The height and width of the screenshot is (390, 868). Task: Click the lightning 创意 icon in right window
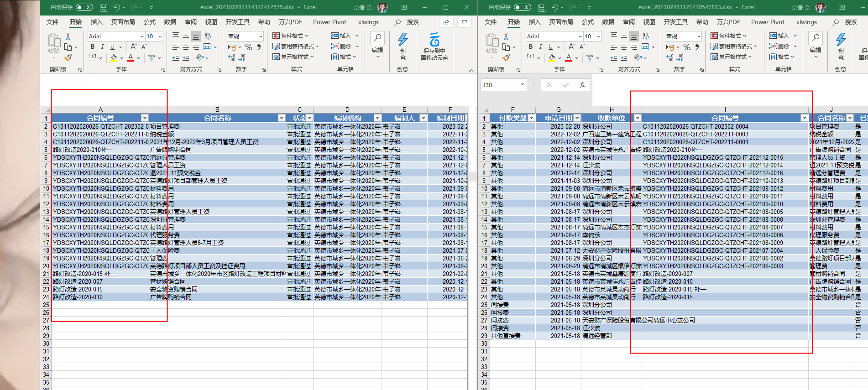841,39
